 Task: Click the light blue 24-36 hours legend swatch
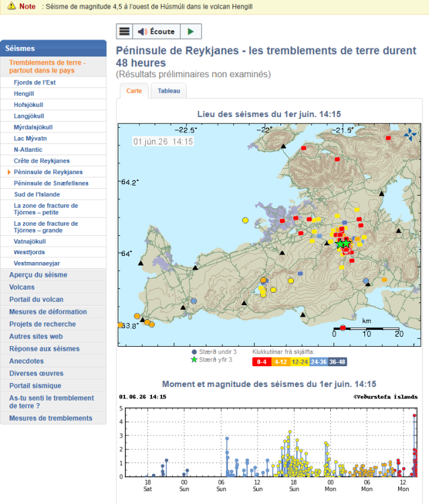[x=319, y=362]
